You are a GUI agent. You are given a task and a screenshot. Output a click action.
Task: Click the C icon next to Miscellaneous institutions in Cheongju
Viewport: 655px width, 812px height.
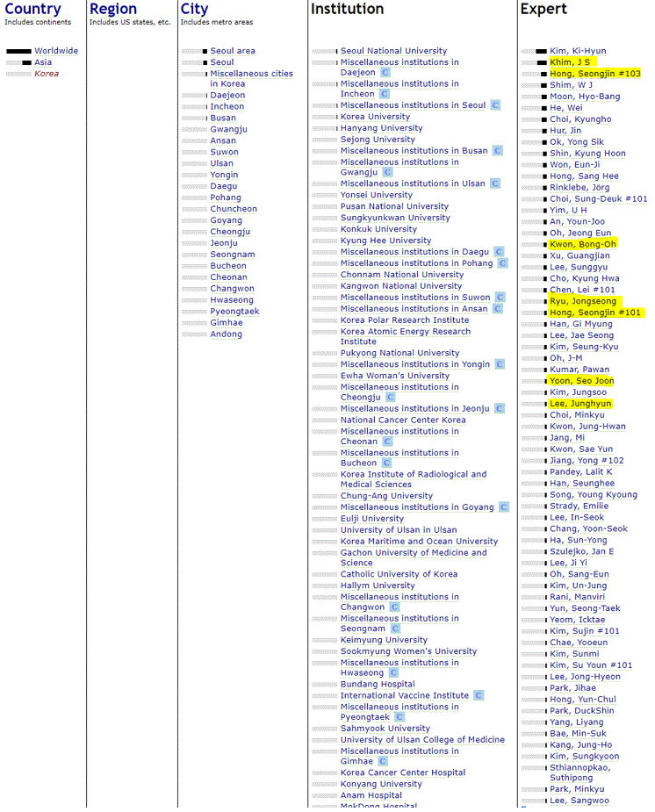[x=391, y=397]
